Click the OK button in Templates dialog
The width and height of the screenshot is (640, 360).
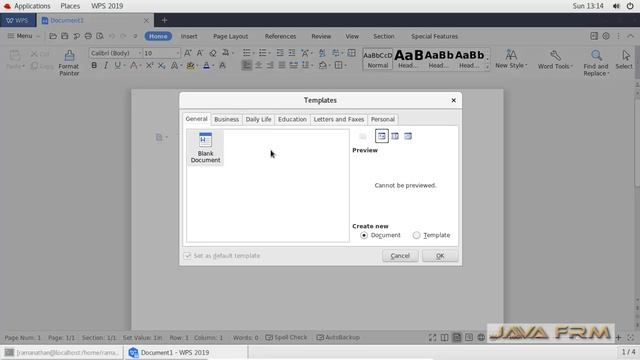(x=440, y=256)
